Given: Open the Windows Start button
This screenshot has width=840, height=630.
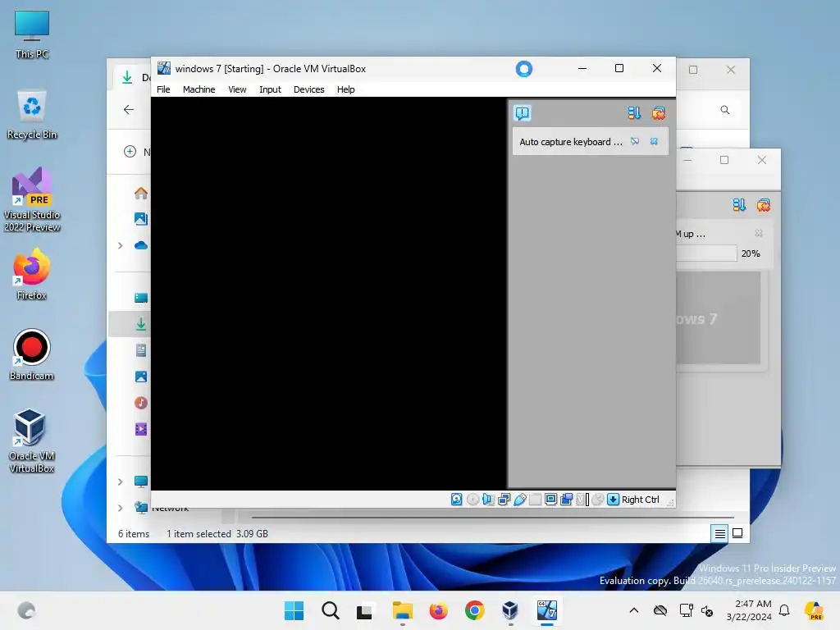Looking at the screenshot, I should (x=294, y=610).
